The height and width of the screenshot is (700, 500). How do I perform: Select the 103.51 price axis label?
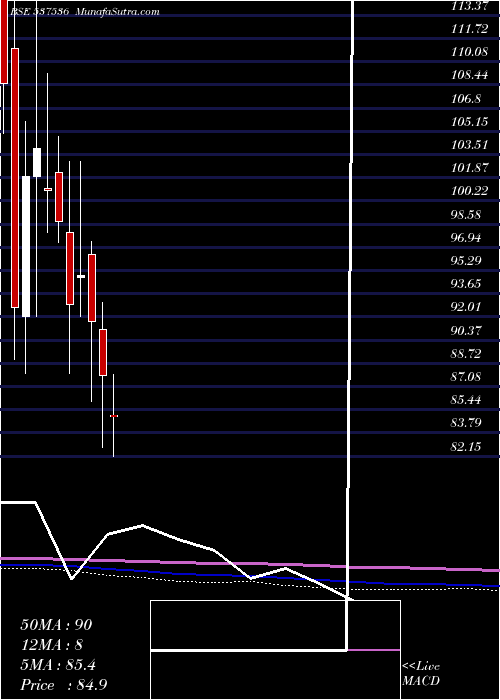pyautogui.click(x=470, y=145)
